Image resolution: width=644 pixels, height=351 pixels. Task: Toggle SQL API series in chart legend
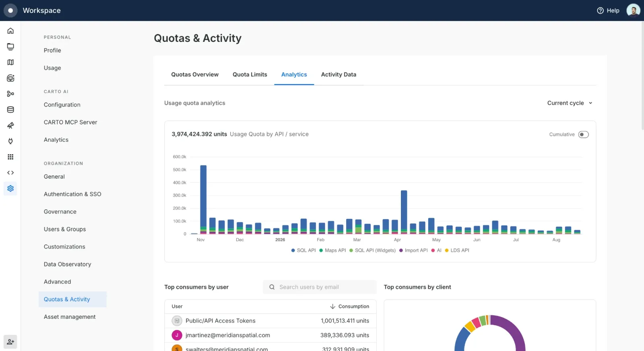pos(303,250)
